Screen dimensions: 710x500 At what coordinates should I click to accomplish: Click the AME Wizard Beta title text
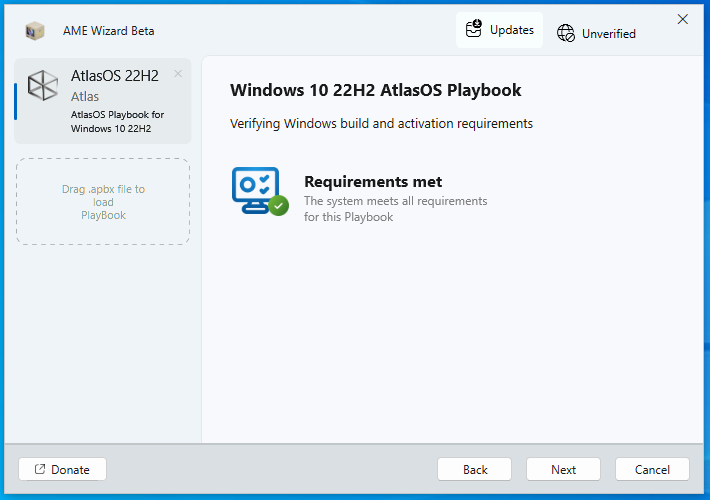click(109, 31)
